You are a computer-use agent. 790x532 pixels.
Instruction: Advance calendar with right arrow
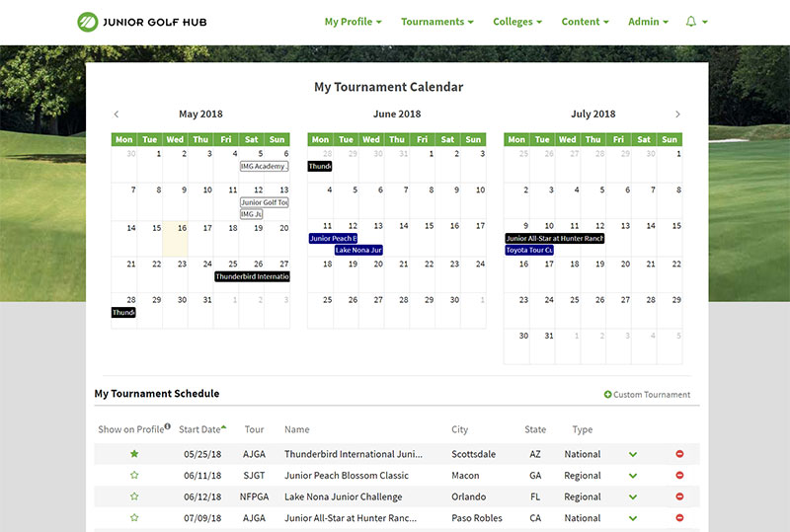point(677,114)
